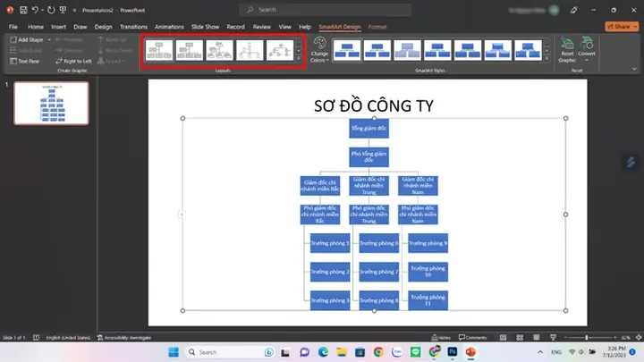The width and height of the screenshot is (644, 362).
Task: Apply the seventh SmartArt style thumbnail
Action: [x=529, y=50]
